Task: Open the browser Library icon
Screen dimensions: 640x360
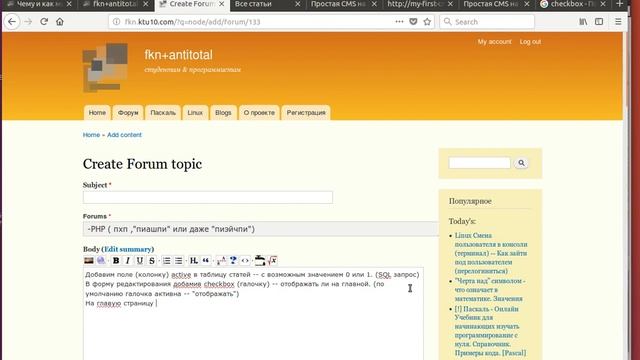Action: pos(583,22)
